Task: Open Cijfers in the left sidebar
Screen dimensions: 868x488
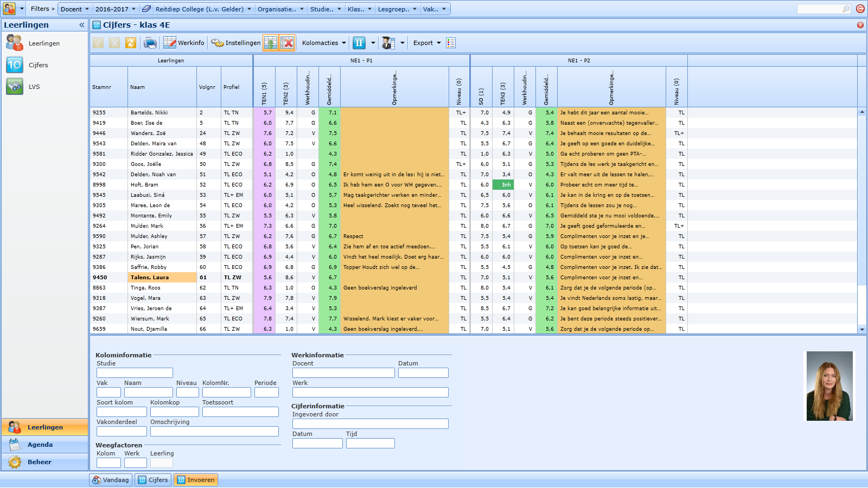Action: (38, 65)
